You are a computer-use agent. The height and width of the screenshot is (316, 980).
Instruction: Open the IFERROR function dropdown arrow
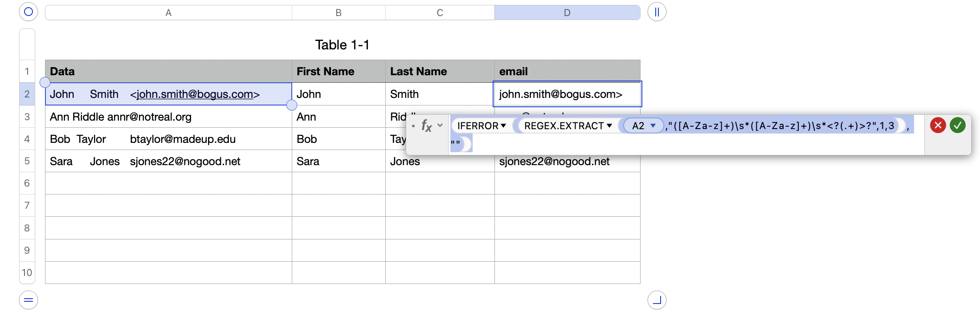[x=503, y=126]
